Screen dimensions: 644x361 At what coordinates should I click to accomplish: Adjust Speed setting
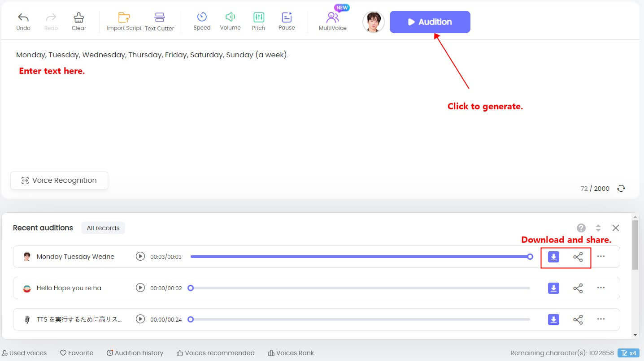[202, 21]
